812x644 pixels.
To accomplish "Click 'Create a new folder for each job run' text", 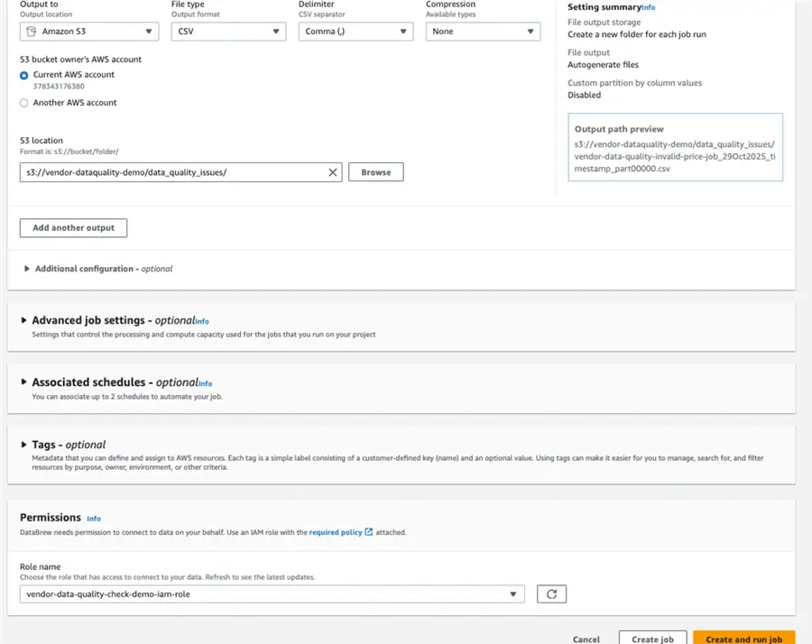I will click(636, 34).
